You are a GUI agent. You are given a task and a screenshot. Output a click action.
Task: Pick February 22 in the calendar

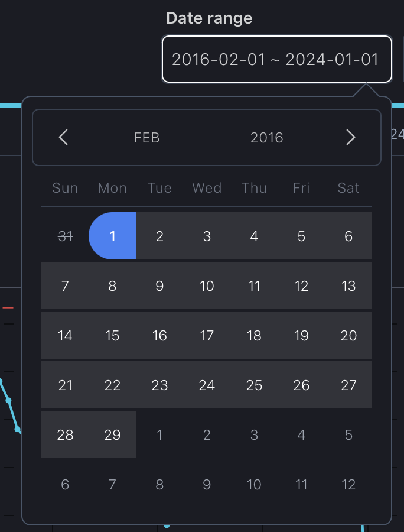(x=112, y=385)
